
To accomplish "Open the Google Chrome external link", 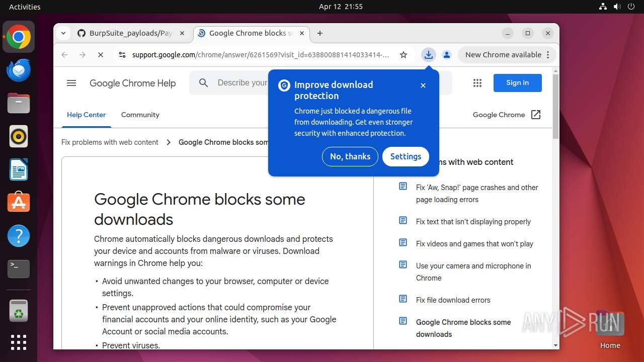I will click(x=507, y=115).
